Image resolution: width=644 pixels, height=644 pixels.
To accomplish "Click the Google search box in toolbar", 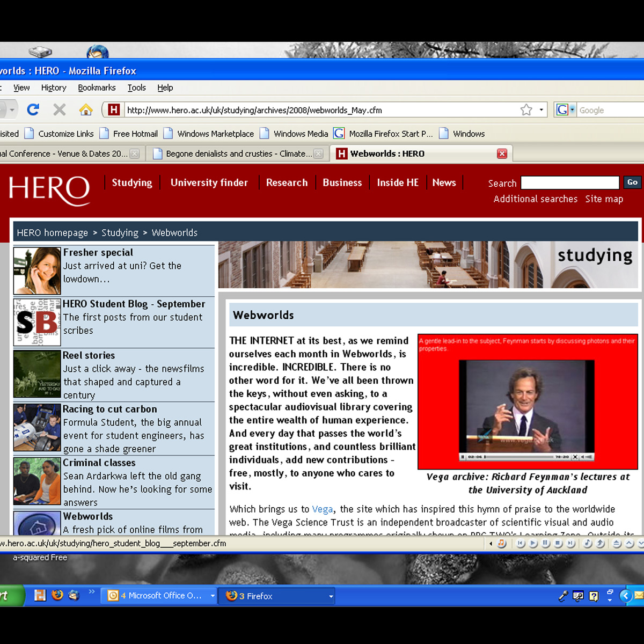I will click(x=611, y=110).
